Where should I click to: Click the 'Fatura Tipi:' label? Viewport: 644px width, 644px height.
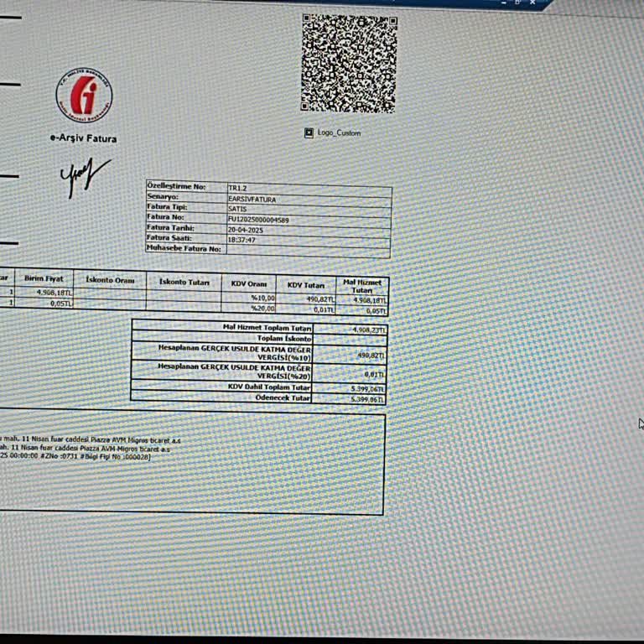click(x=167, y=206)
